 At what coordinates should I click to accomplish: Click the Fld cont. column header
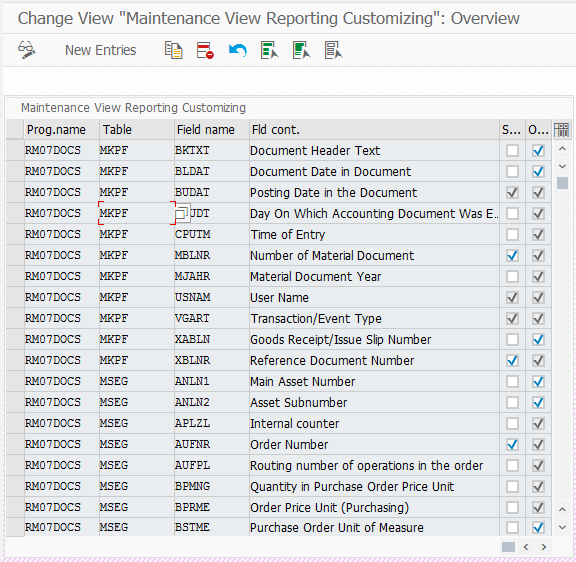click(x=374, y=130)
